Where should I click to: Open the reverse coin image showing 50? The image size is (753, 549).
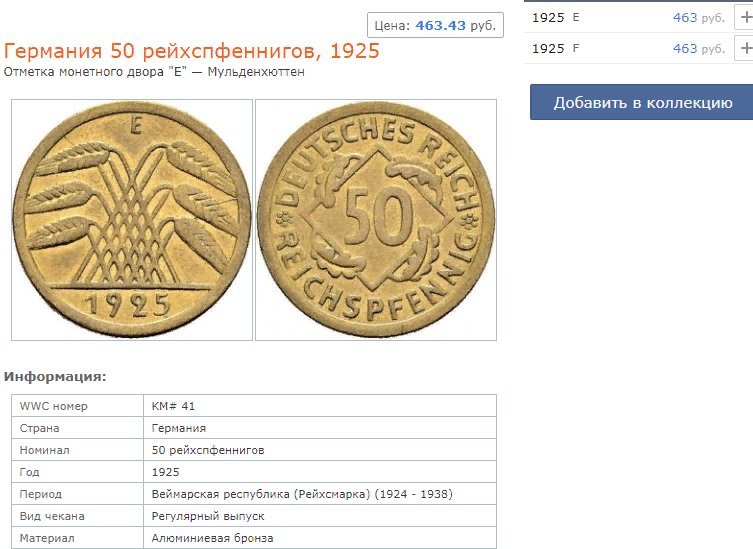[x=376, y=220]
